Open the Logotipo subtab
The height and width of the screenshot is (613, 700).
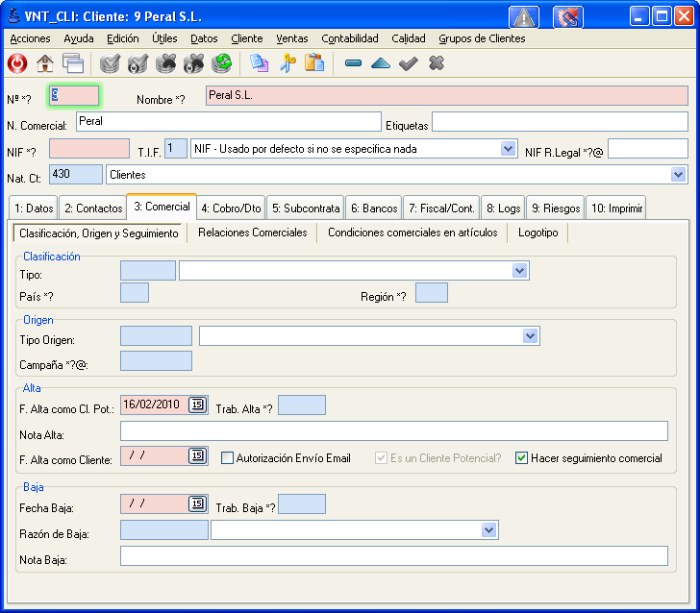537,233
